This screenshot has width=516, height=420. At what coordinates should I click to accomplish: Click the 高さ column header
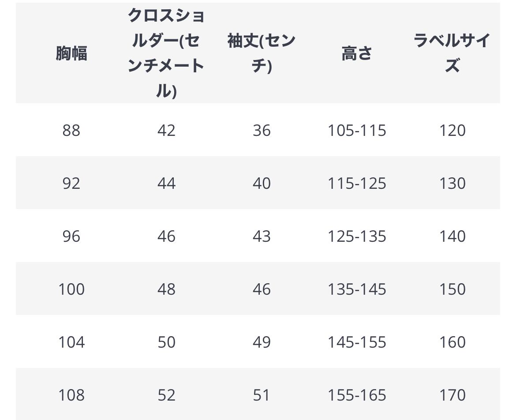click(x=357, y=53)
